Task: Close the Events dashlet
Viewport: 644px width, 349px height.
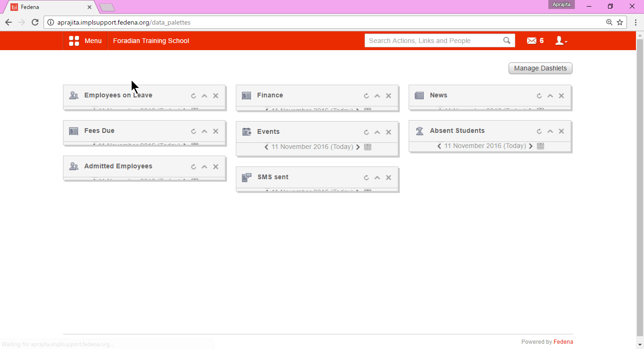Action: click(x=389, y=132)
